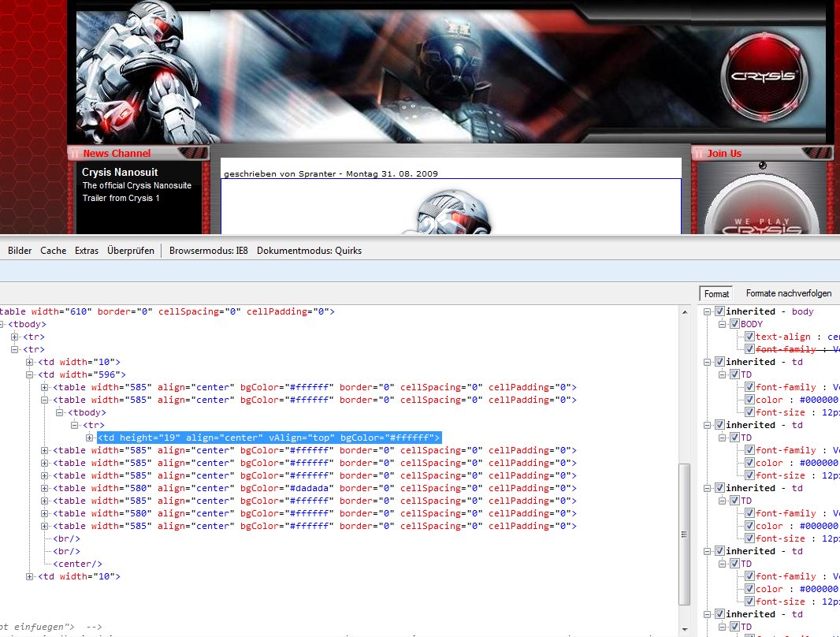Uncheck the BODY rule checkbox
The width and height of the screenshot is (840, 637).
[x=735, y=324]
